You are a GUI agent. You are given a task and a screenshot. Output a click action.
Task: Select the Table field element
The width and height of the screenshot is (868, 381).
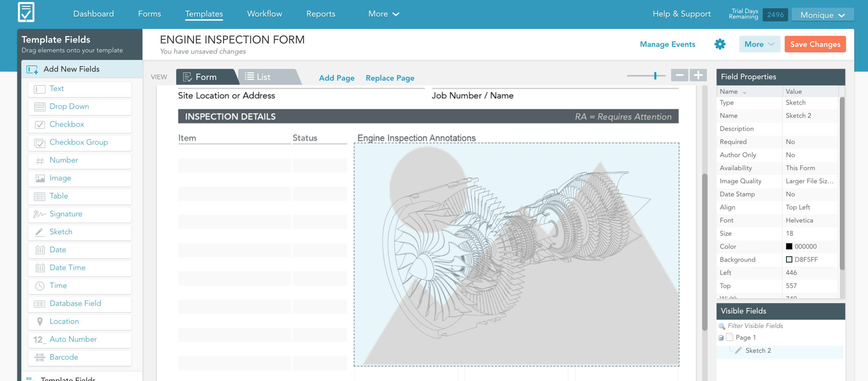80,196
